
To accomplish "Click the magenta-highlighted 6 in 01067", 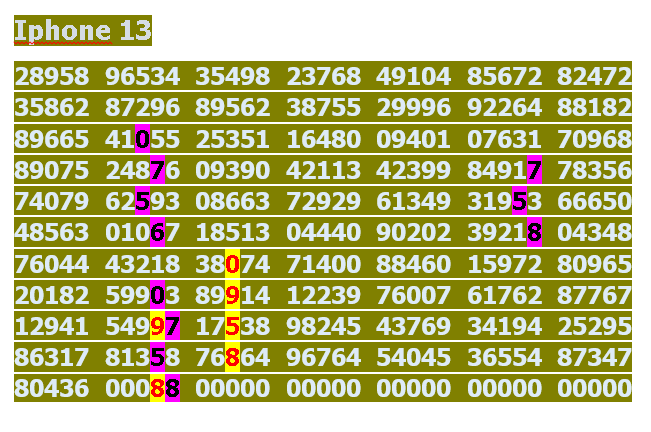I will [158, 233].
